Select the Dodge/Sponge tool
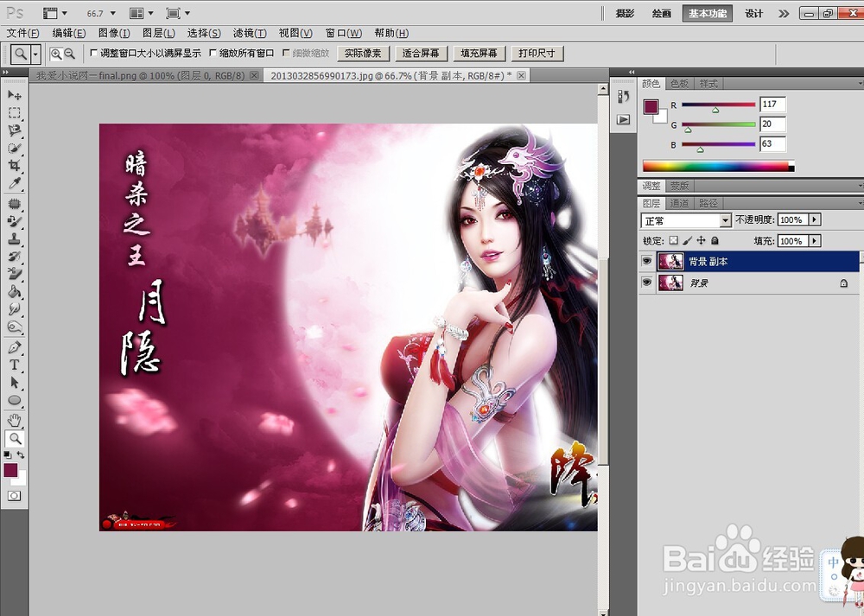 click(x=15, y=327)
